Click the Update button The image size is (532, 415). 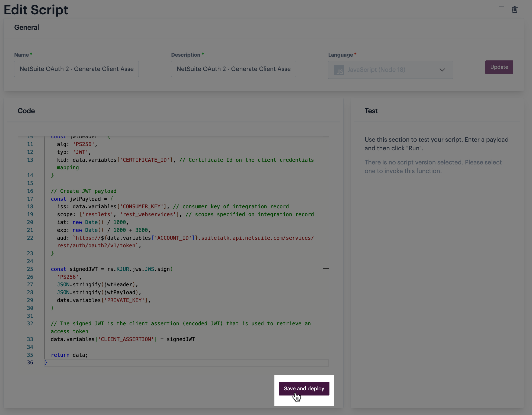pyautogui.click(x=499, y=67)
